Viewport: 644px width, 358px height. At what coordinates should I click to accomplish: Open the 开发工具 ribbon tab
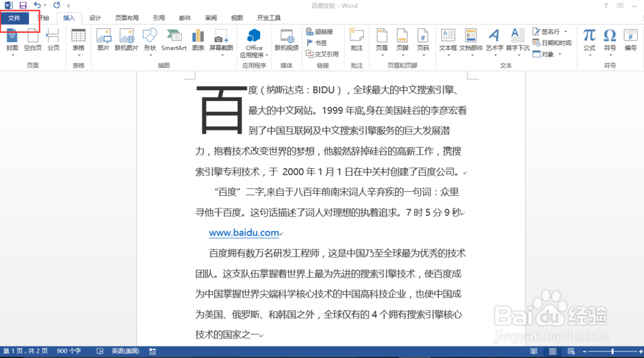(269, 18)
